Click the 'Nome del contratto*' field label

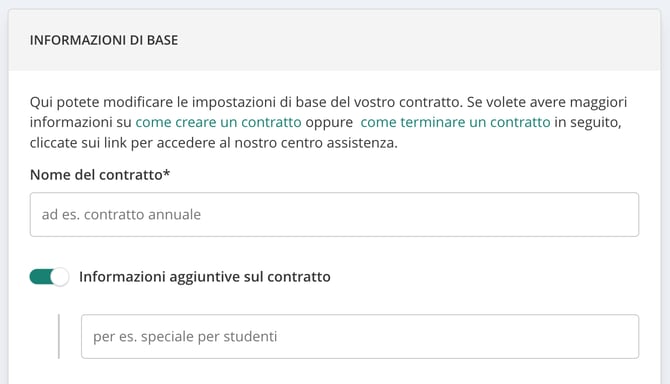pos(100,175)
